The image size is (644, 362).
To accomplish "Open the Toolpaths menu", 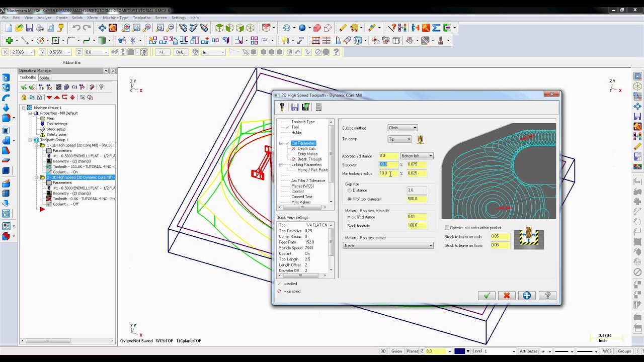I will point(141,18).
